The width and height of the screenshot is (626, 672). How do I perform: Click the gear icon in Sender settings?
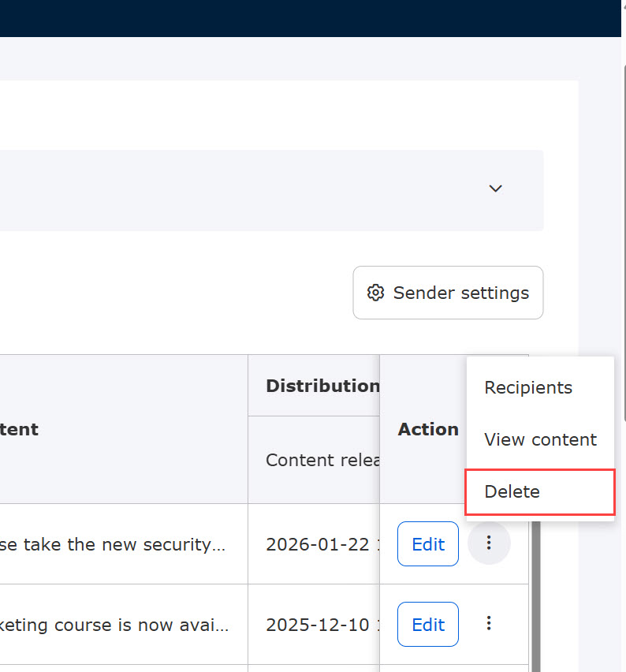pos(375,293)
